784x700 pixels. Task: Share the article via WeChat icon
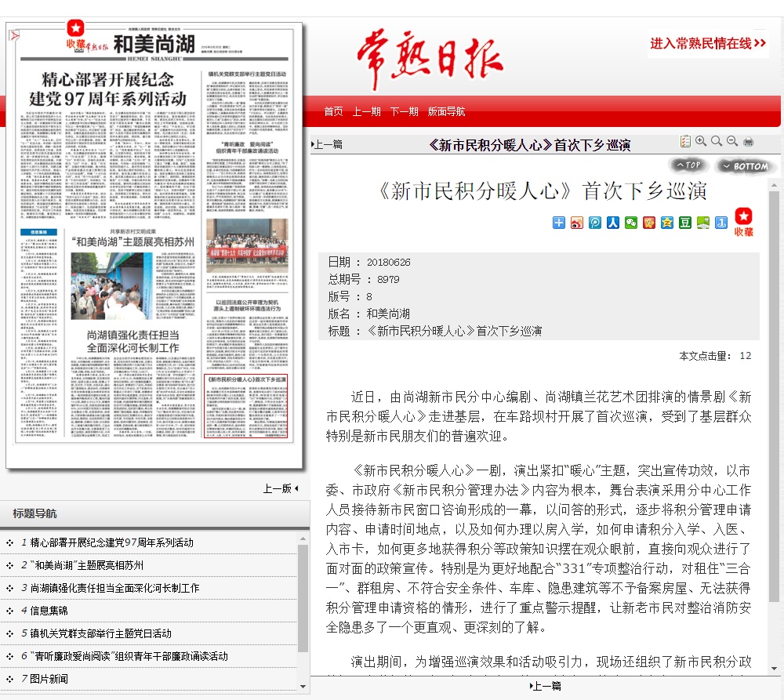630,223
